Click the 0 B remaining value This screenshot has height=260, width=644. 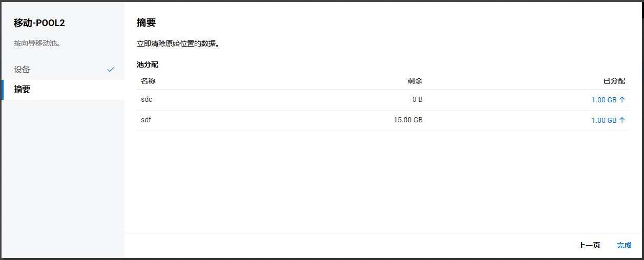tap(417, 99)
